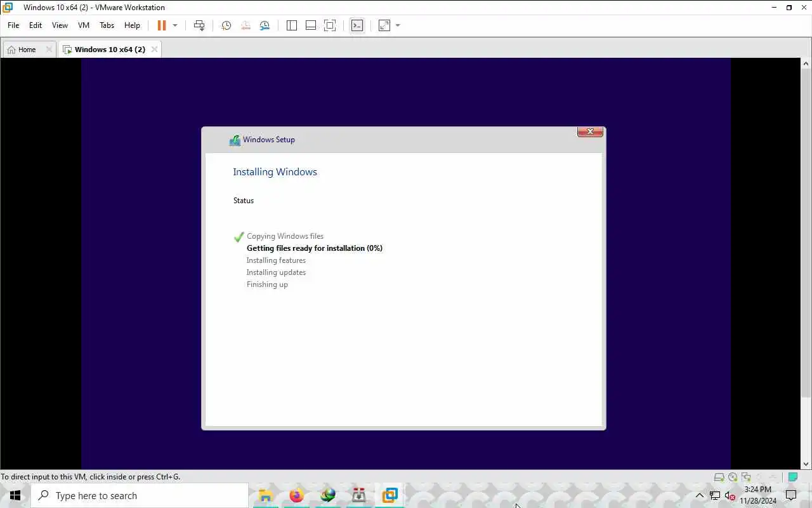Click the CD/DVD drive status icon
The width and height of the screenshot is (812, 508).
point(733,477)
